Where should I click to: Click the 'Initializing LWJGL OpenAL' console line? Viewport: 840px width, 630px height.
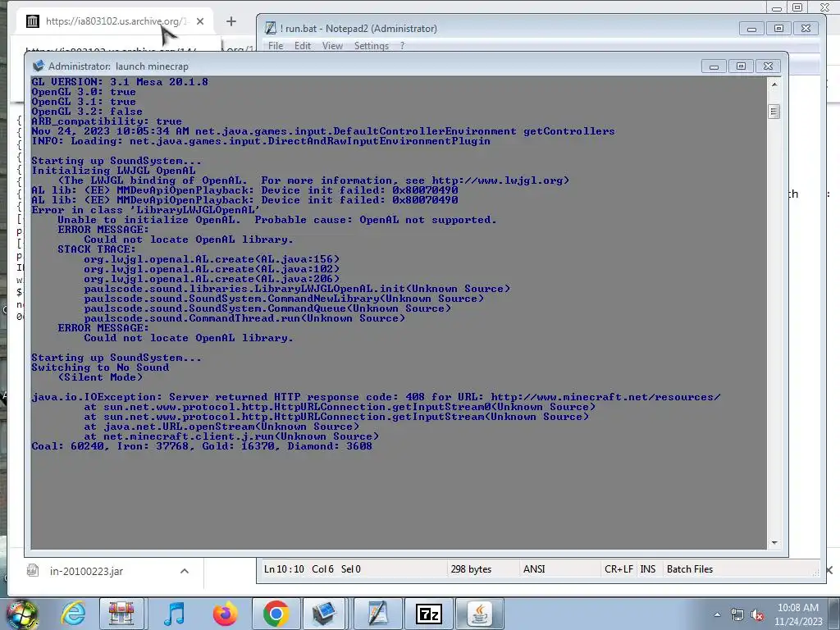[113, 171]
